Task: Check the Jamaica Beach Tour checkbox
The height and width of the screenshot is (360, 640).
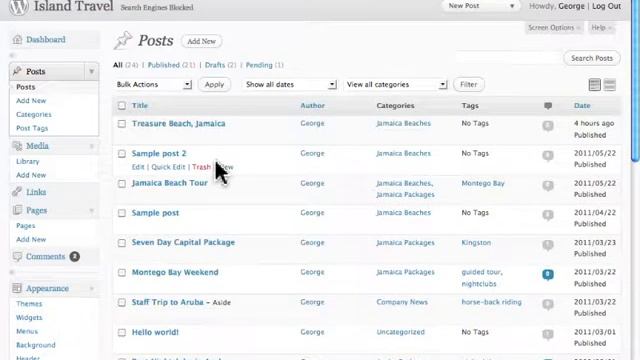Action: pyautogui.click(x=122, y=184)
